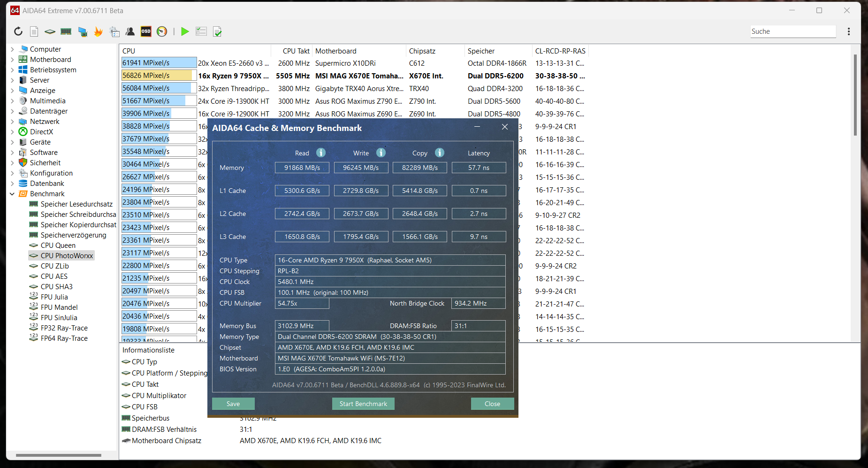868x468 pixels.
Task: Expand the Server tree node
Action: [x=12, y=80]
